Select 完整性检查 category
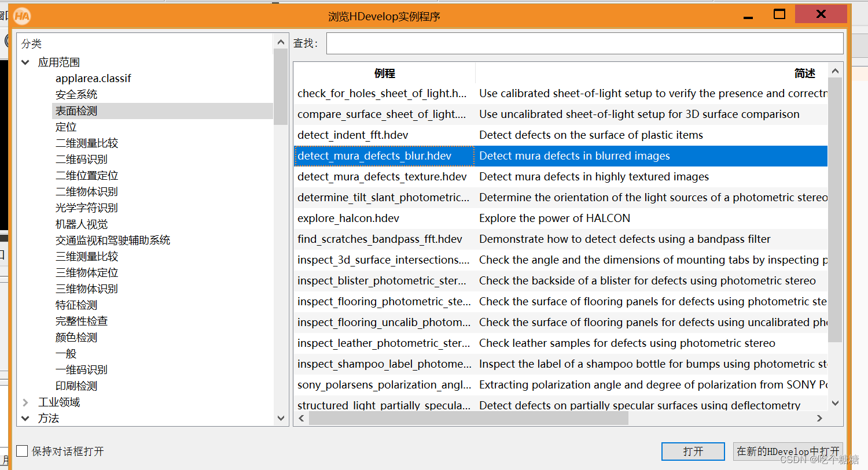The image size is (868, 470). point(82,321)
